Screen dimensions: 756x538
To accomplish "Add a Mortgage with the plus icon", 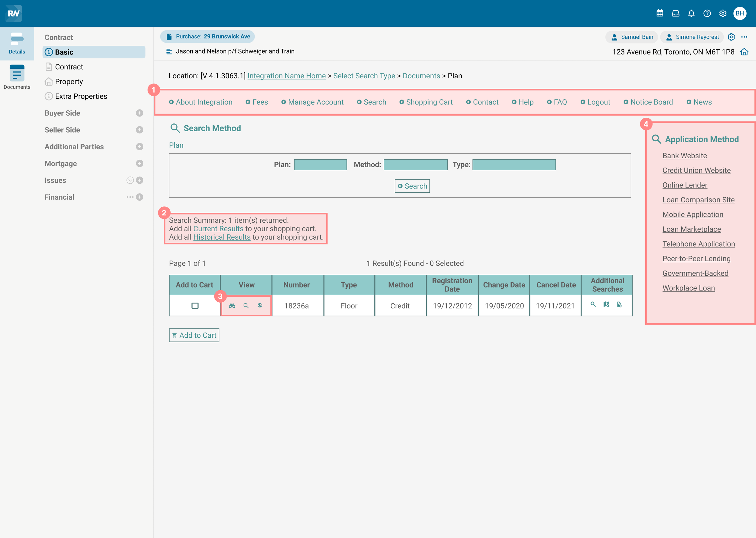I will [x=140, y=163].
